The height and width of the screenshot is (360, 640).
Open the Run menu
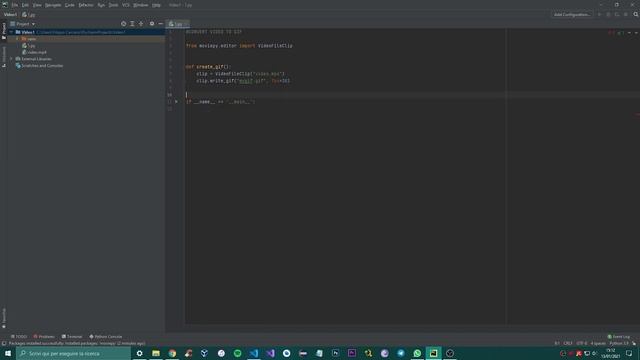click(x=101, y=5)
